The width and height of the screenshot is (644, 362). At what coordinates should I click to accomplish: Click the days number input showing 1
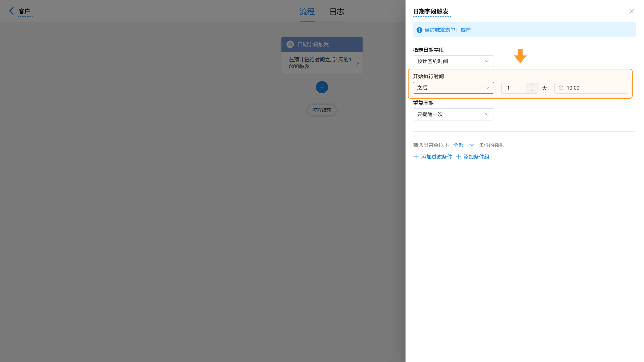[x=514, y=88]
